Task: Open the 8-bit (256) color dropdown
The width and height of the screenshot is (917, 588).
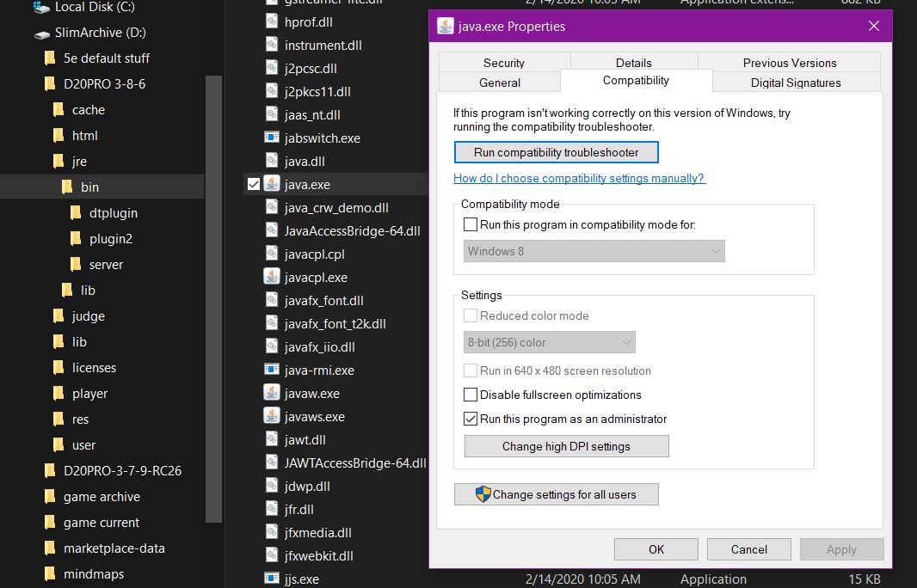Action: pyautogui.click(x=549, y=342)
